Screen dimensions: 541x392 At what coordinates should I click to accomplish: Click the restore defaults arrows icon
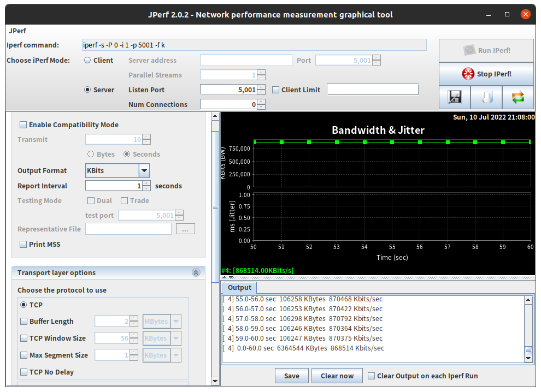pyautogui.click(x=517, y=97)
